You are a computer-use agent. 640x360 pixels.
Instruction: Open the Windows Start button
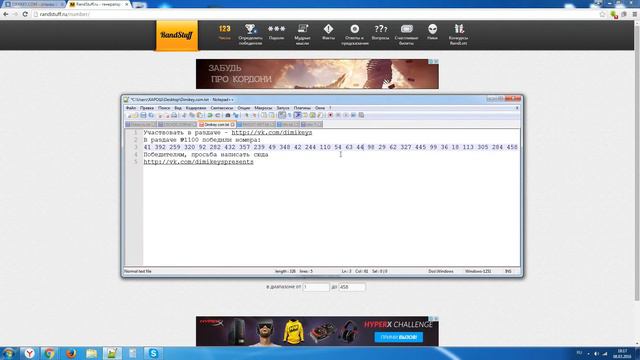click(x=9, y=353)
